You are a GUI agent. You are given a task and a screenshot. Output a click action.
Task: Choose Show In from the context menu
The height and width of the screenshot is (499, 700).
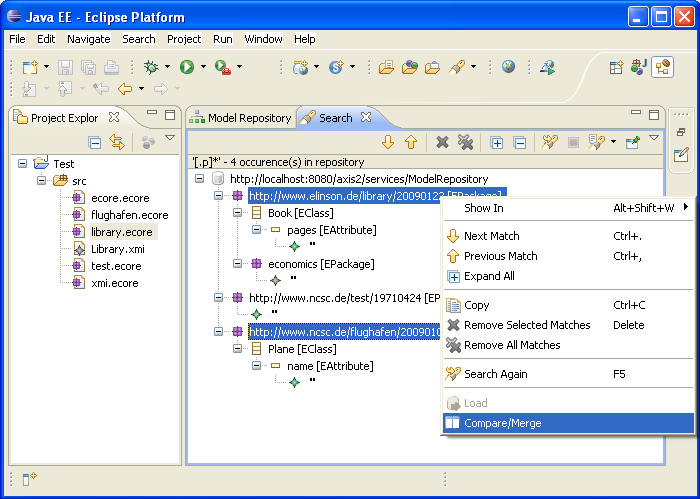pos(568,208)
